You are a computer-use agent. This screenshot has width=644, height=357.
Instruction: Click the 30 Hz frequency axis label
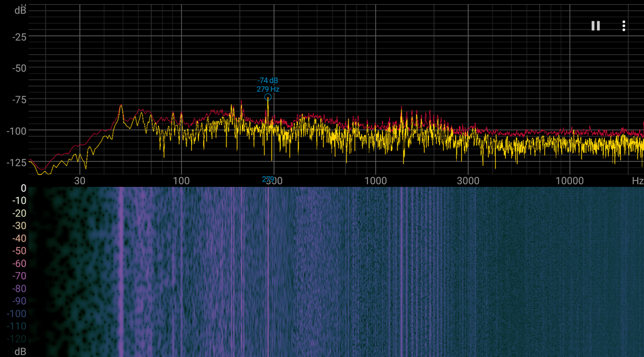pos(80,181)
